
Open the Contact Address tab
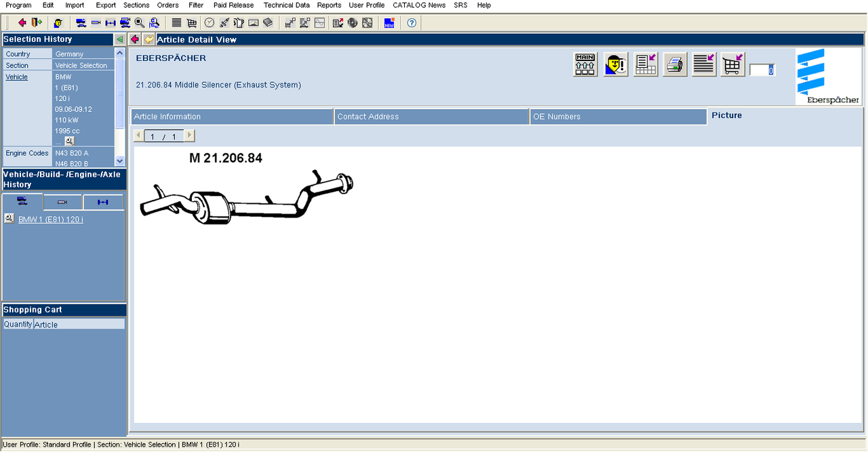click(x=432, y=117)
